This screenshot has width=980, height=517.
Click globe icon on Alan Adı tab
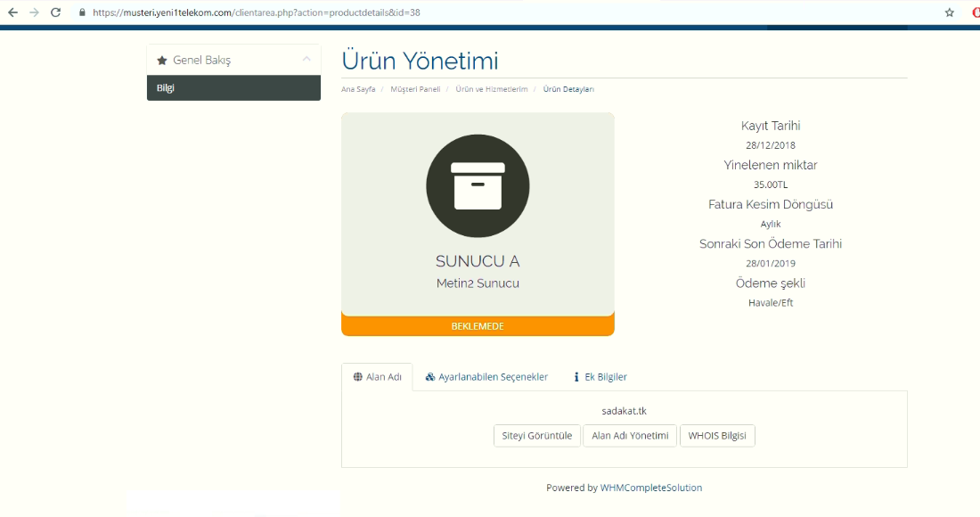pyautogui.click(x=357, y=377)
